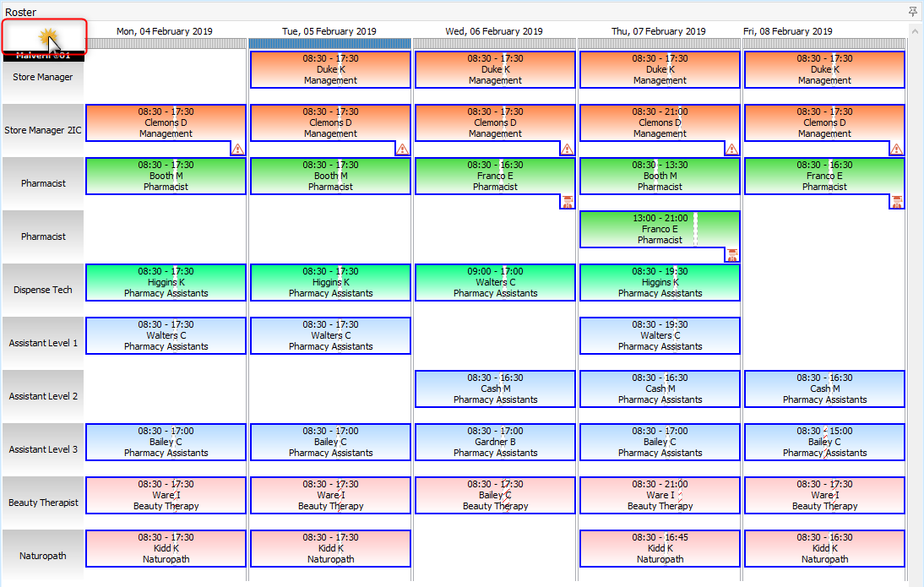Viewport: 924px width, 587px height.
Task: Select the Assistant Level 3 row label
Action: pyautogui.click(x=43, y=449)
